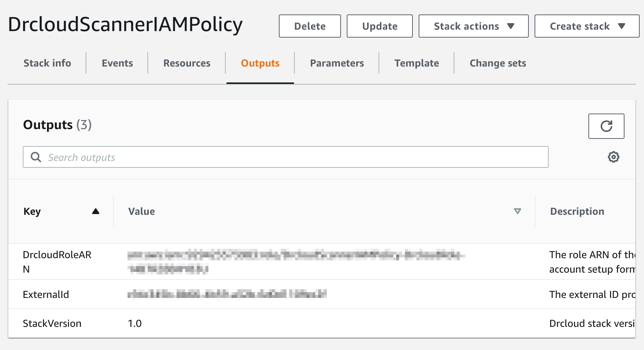Select the DrcloudRoleARN key cell
Viewport: 644px width, 350px height.
[x=57, y=262]
